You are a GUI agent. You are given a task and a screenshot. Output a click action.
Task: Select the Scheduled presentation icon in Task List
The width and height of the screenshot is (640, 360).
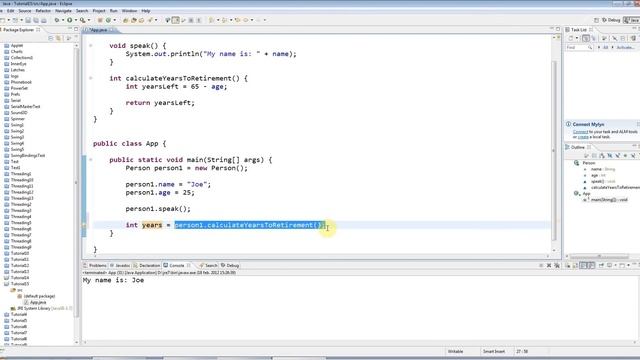pos(593,38)
